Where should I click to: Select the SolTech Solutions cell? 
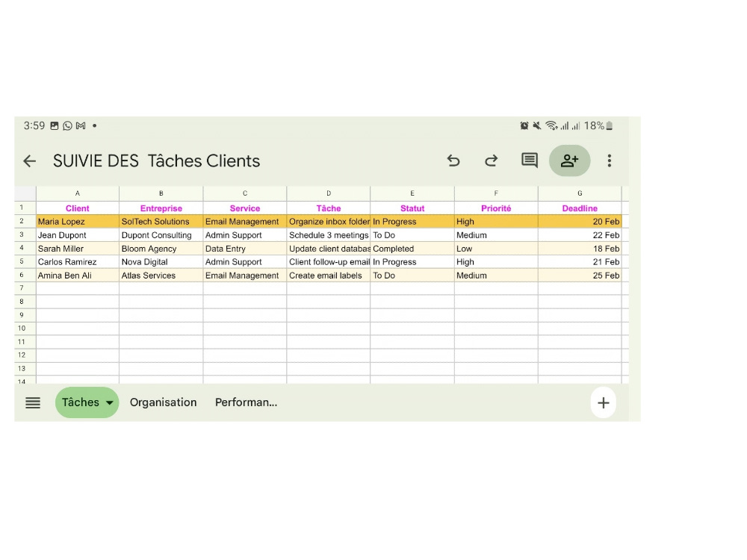click(161, 222)
